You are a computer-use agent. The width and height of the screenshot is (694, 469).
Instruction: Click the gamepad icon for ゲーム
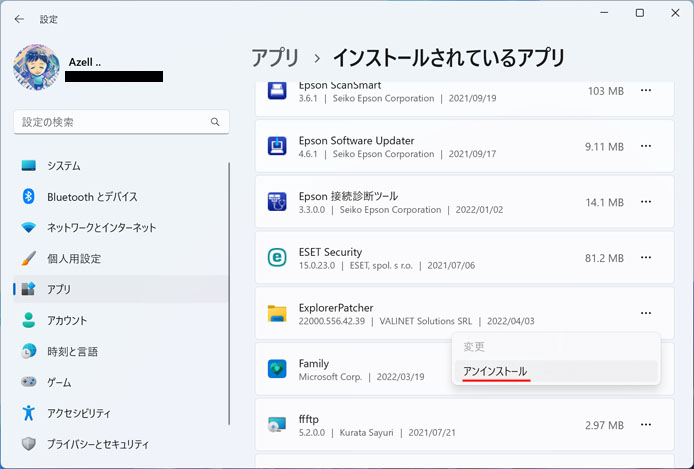coord(29,381)
